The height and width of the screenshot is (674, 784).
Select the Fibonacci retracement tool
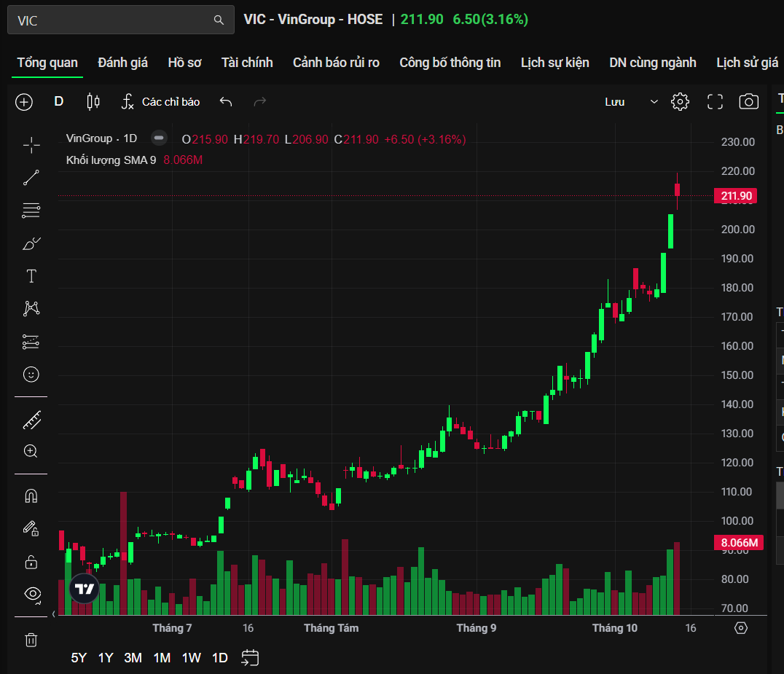pyautogui.click(x=31, y=211)
